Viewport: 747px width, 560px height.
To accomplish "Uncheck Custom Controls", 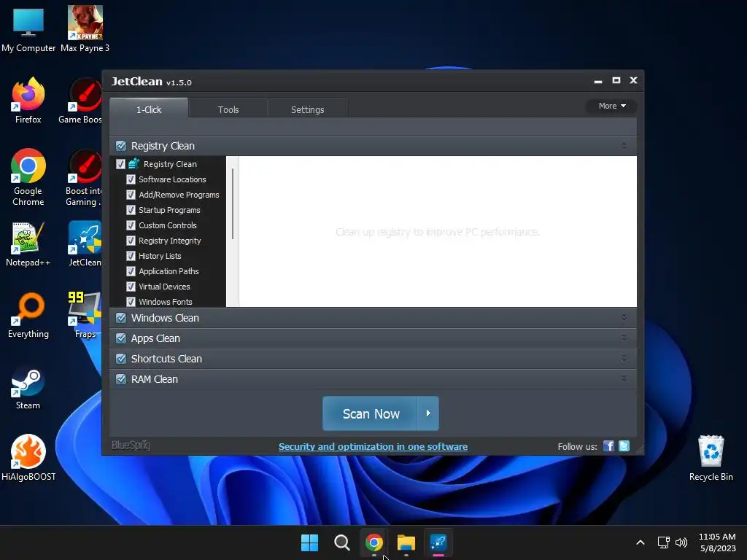I will pyautogui.click(x=131, y=225).
